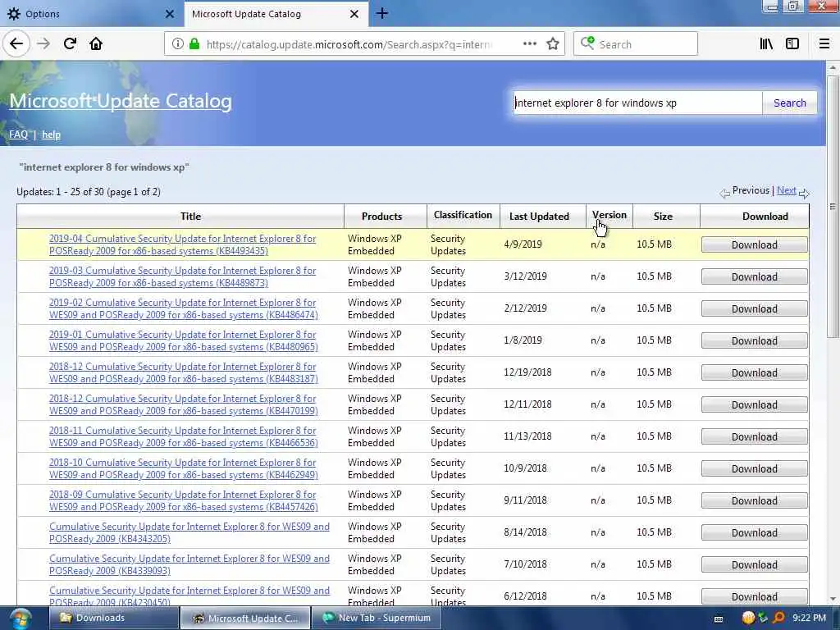Open page actions three-dot menu
Screen dimensions: 840x630
pyautogui.click(x=529, y=44)
